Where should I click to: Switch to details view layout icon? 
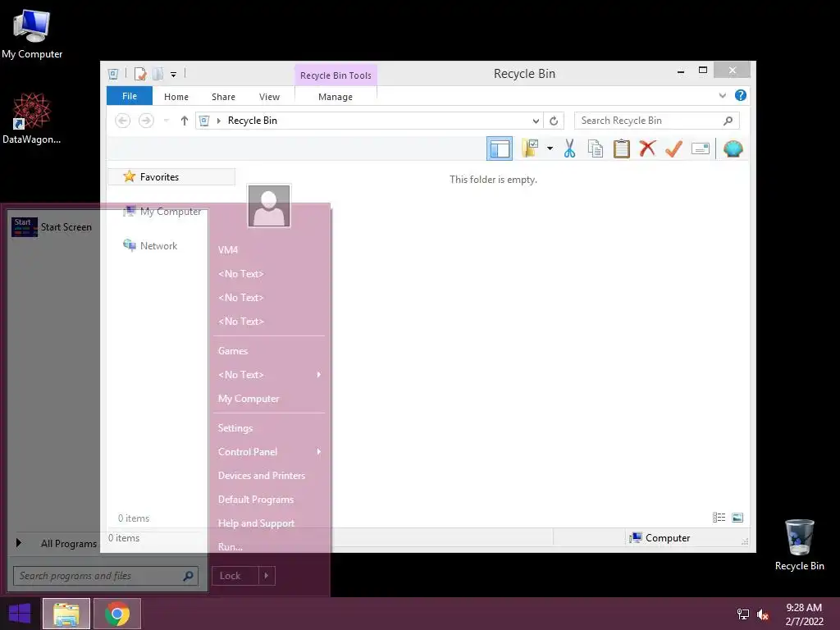[x=719, y=518]
